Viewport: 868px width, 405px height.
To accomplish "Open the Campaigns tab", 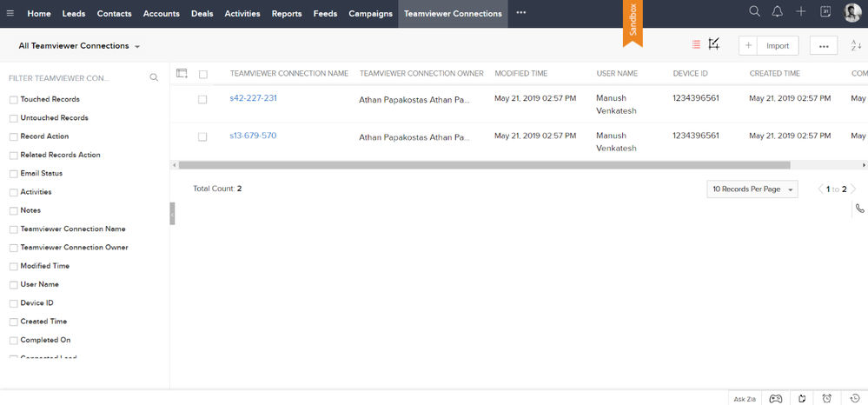I will pyautogui.click(x=370, y=14).
